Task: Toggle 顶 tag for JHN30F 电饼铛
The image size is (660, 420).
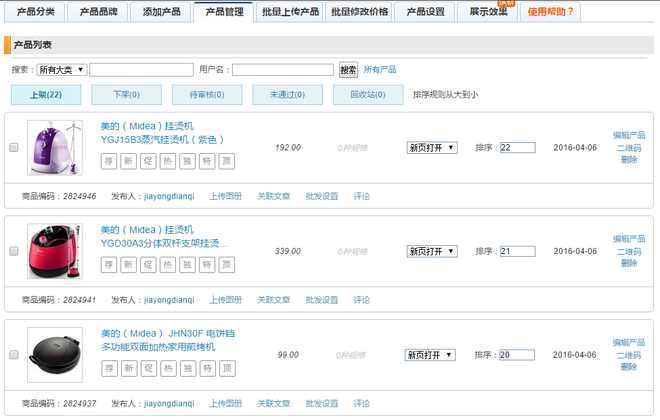Action: (227, 368)
